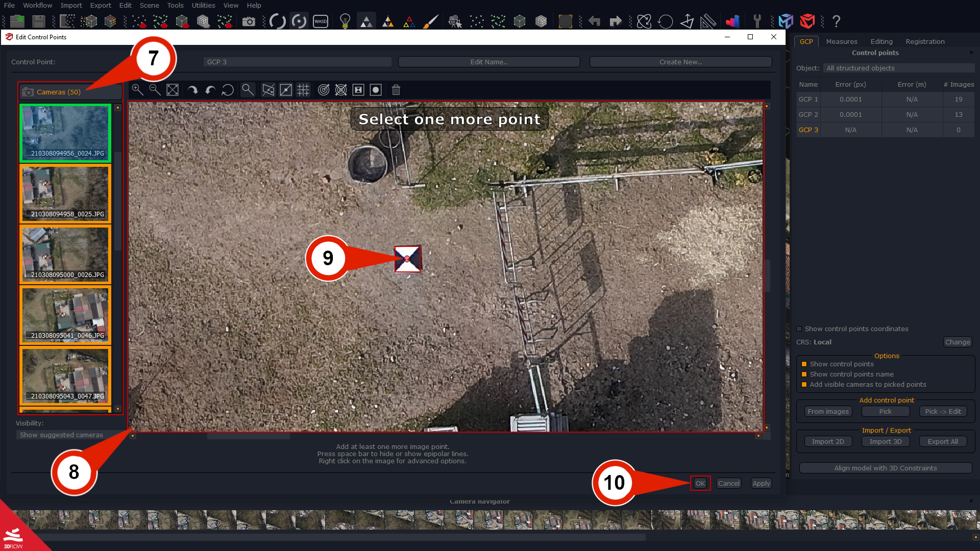Image resolution: width=980 pixels, height=551 pixels.
Task: Click the CRS Change button
Action: coord(957,342)
